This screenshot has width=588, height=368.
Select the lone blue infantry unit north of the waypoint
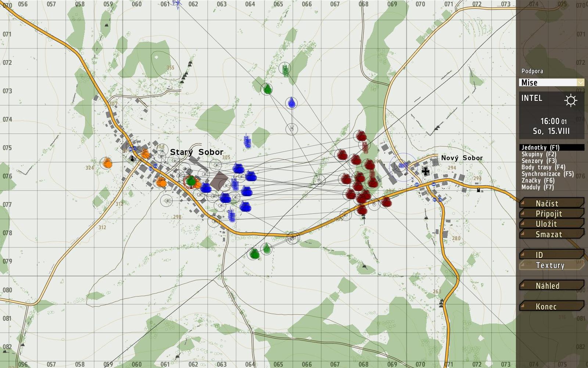292,103
